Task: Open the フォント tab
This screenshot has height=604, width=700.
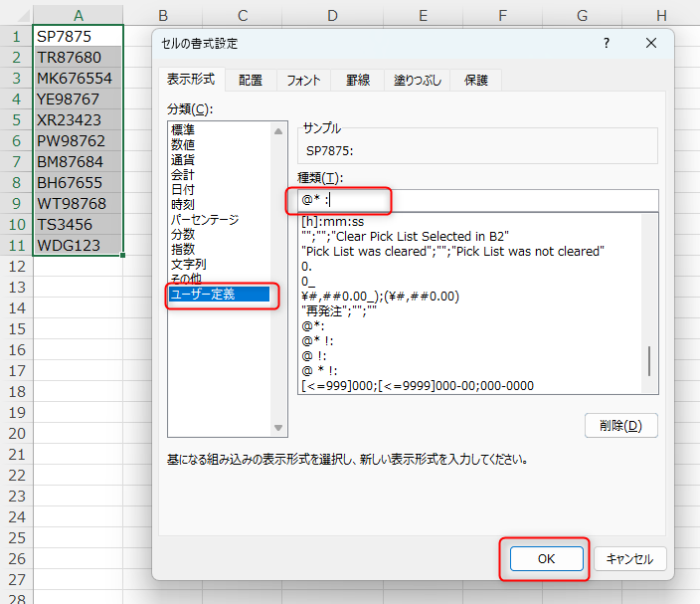Action: click(303, 81)
